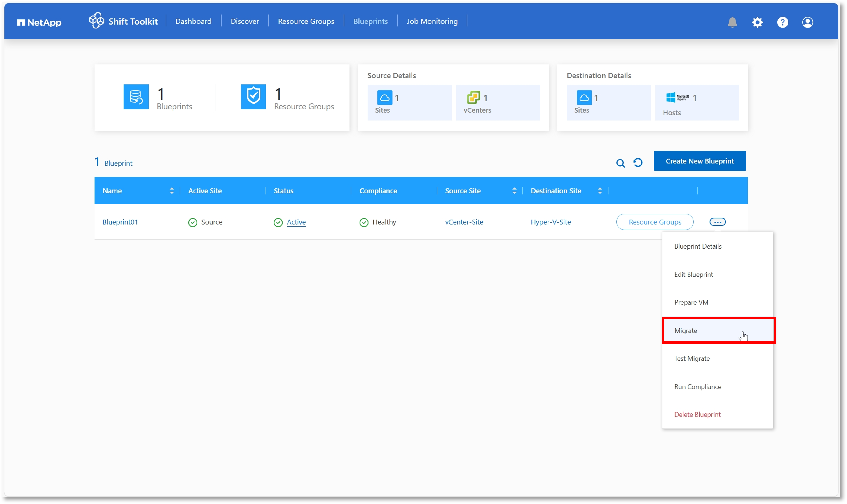Image resolution: width=847 pixels, height=504 pixels.
Task: Open the notifications bell icon
Action: pos(732,22)
